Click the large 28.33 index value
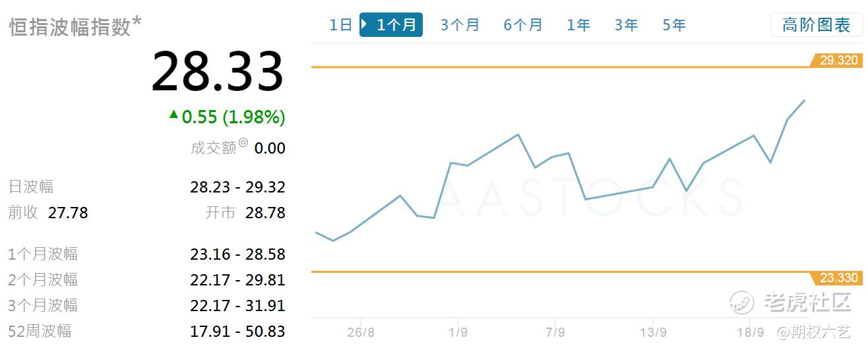 [x=218, y=71]
